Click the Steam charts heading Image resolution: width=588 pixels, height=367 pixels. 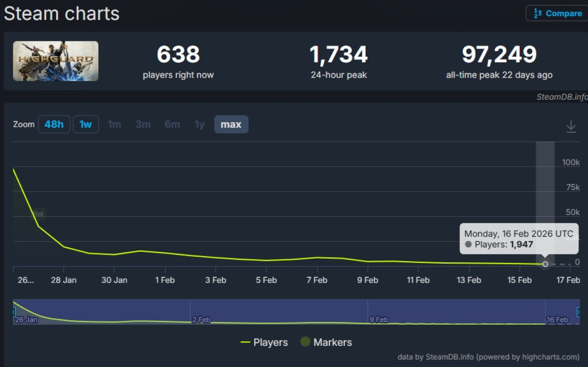61,13
